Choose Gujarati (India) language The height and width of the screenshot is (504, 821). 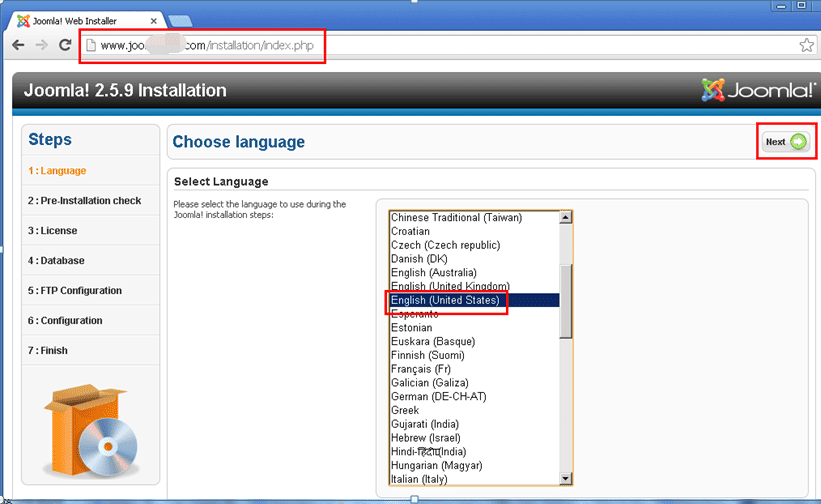pos(474,424)
